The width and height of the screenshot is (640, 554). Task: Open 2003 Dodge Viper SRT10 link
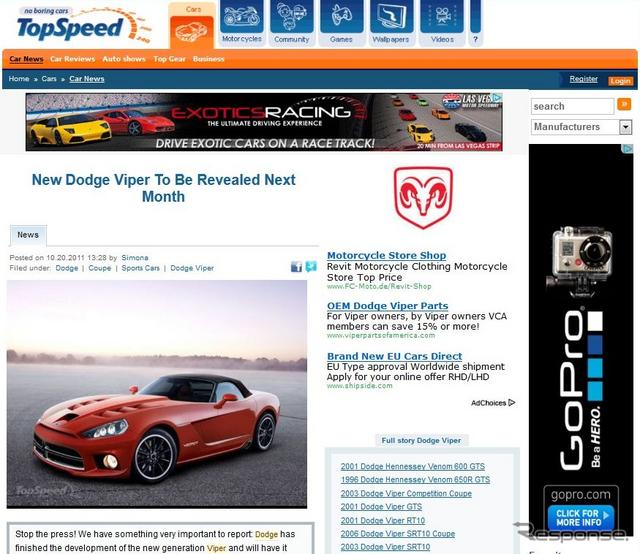tap(385, 547)
